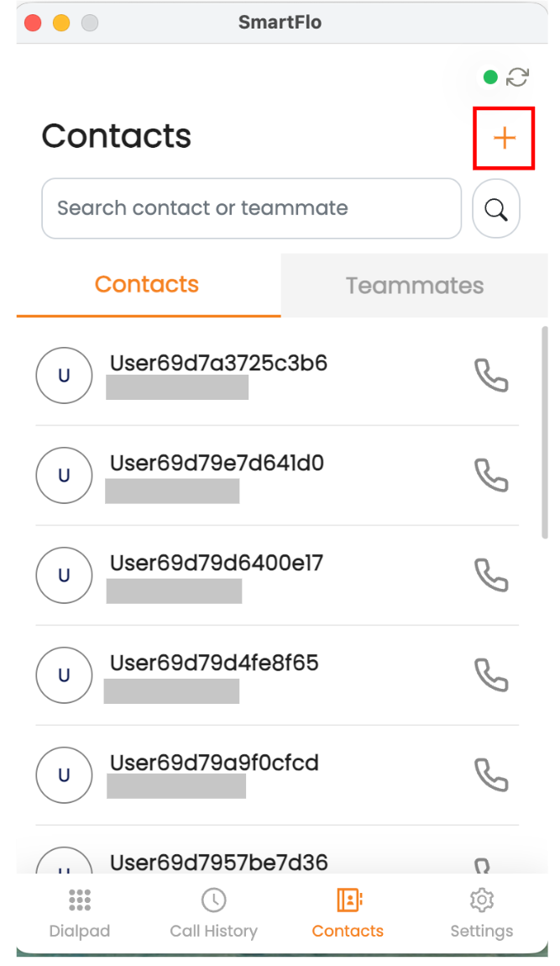Call contact User69d79d4fe8f65
Screen dimensions: 560x966
tap(491, 675)
